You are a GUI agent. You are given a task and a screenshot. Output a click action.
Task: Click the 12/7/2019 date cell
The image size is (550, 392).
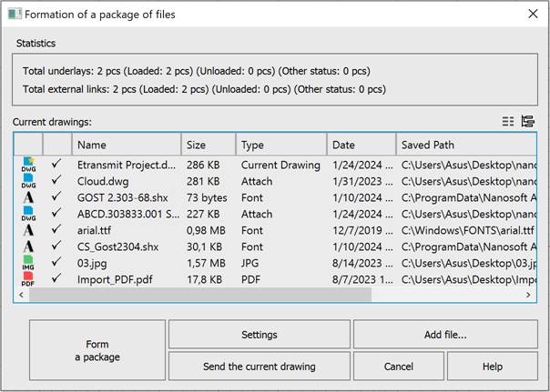tap(362, 230)
